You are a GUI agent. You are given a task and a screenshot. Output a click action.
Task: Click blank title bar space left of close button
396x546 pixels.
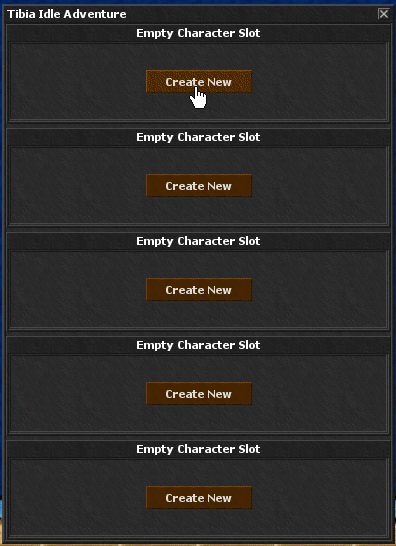click(251, 14)
